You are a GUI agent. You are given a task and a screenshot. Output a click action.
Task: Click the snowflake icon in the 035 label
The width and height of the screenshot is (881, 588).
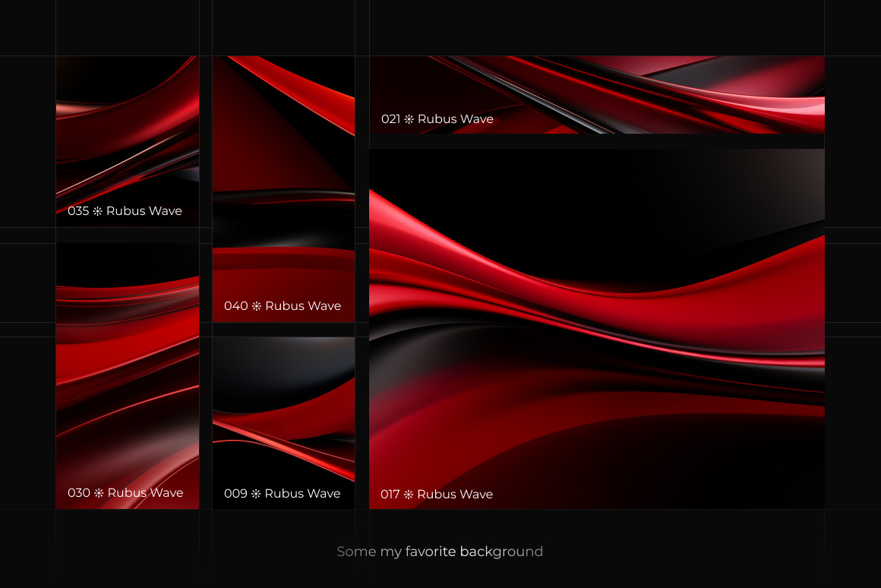coord(97,211)
